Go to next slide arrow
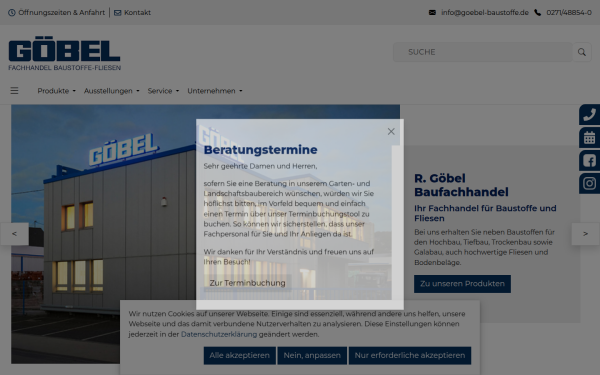This screenshot has width=600, height=375. pyautogui.click(x=585, y=234)
